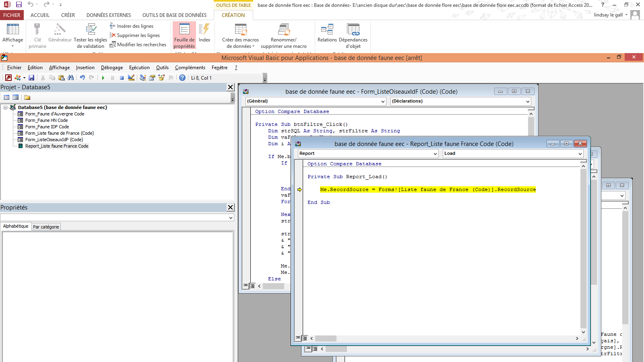Click the Break (pause) toolbar icon
Viewport: 644px width, 362px height.
pyautogui.click(x=112, y=78)
